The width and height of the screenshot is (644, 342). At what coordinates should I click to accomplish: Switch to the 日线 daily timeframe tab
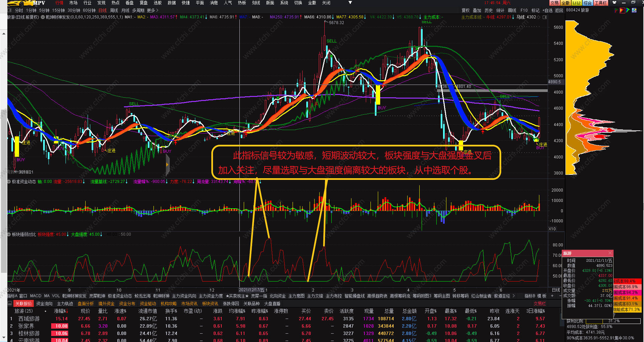[103, 10]
